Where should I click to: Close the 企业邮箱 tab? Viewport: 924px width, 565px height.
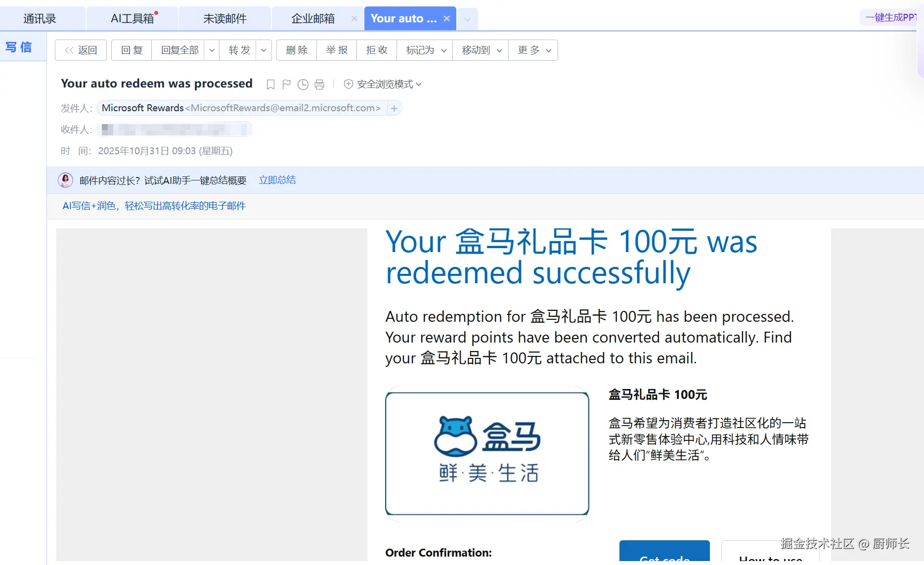[354, 19]
